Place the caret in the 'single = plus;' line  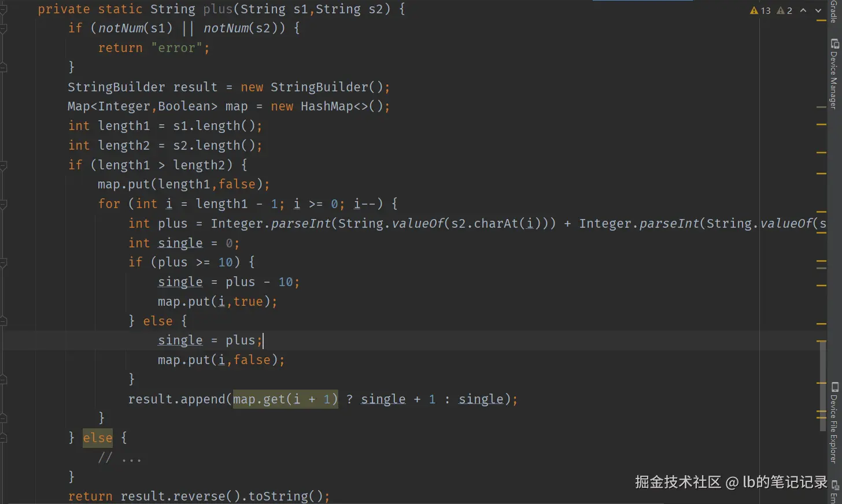pos(211,340)
